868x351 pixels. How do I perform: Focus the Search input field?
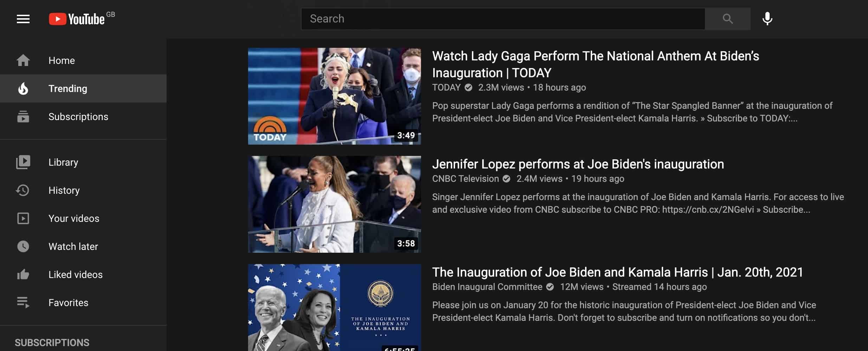pyautogui.click(x=503, y=19)
